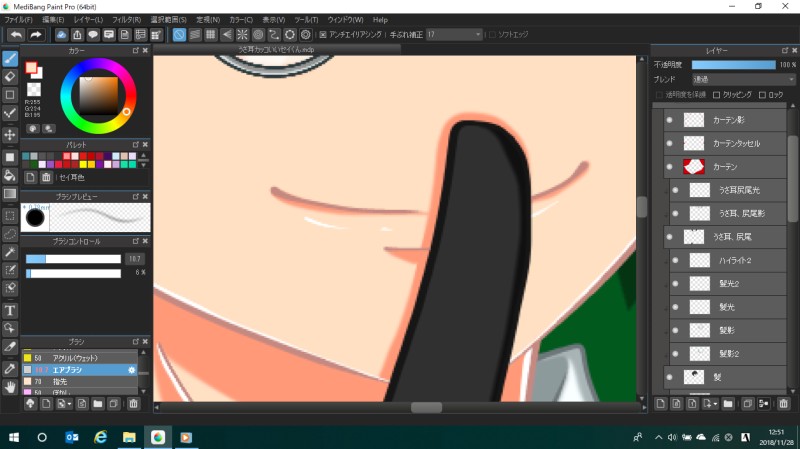The height and width of the screenshot is (449, 800).
Task: Enable parallel line snap
Action: (x=195, y=35)
